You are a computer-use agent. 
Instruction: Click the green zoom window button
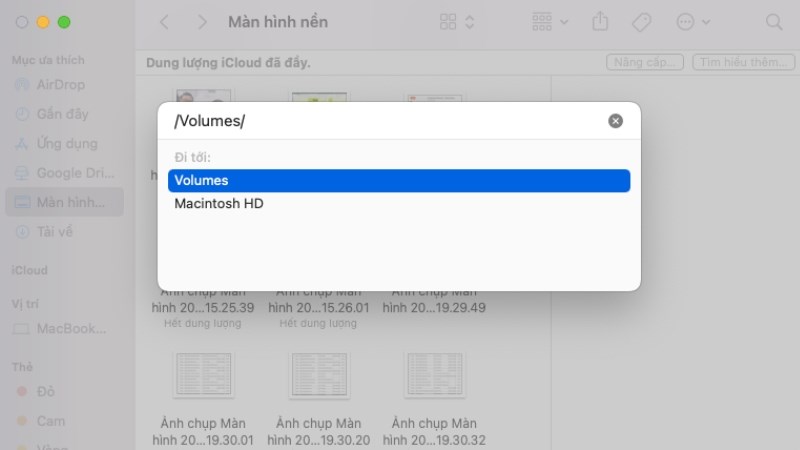tap(64, 22)
